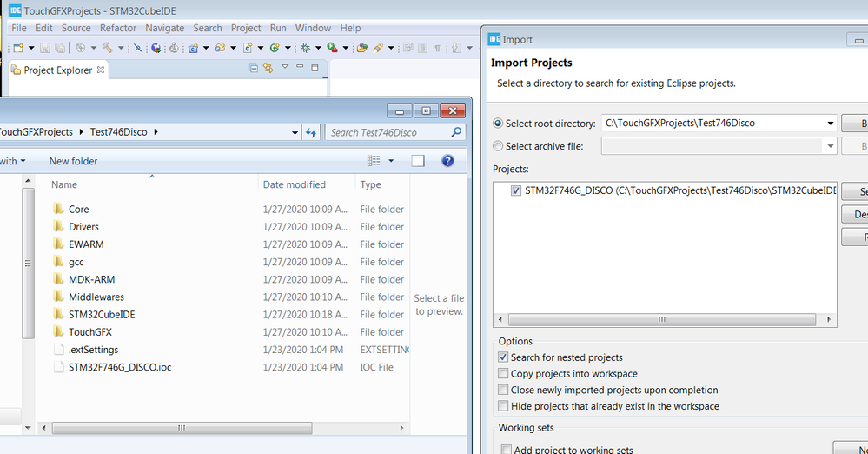
Task: Click Link with Editor arrows icon
Action: point(268,68)
